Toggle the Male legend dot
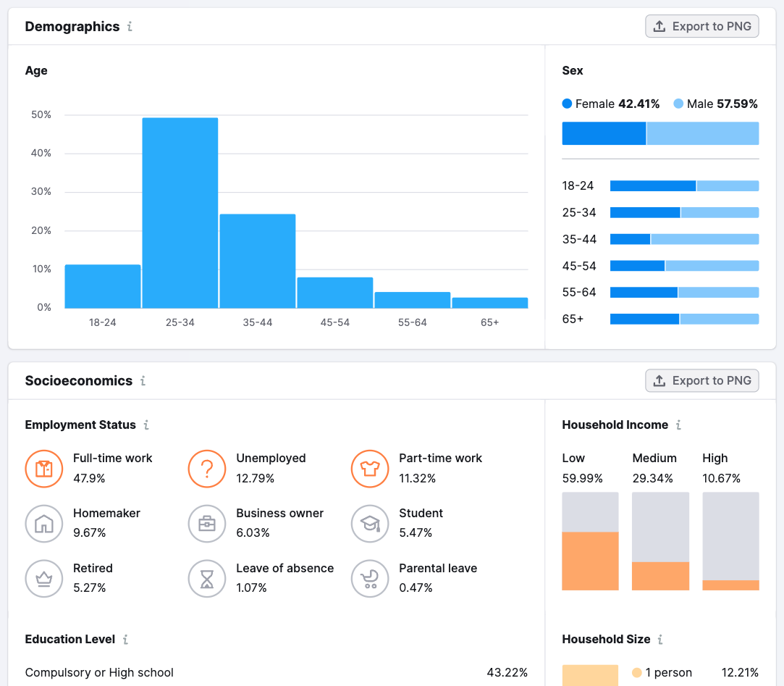 pyautogui.click(x=678, y=104)
